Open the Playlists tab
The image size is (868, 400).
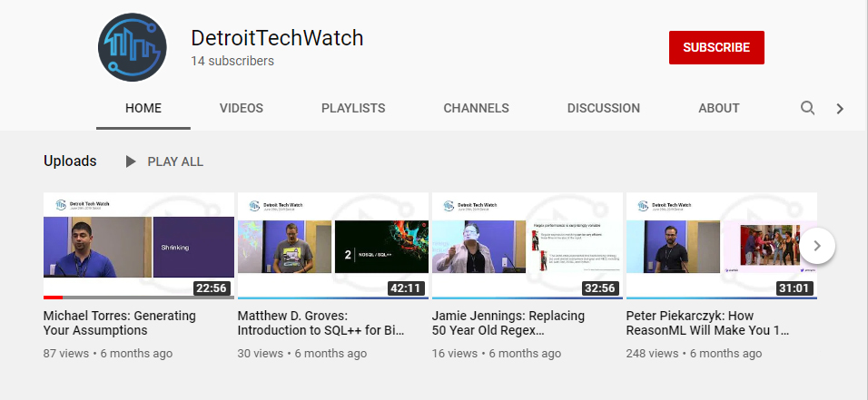coord(352,108)
